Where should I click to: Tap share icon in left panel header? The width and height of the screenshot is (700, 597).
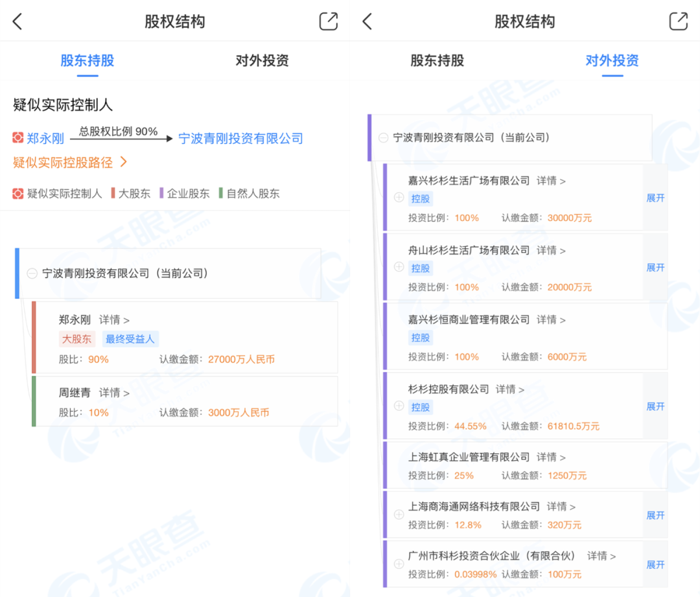pyautogui.click(x=329, y=21)
